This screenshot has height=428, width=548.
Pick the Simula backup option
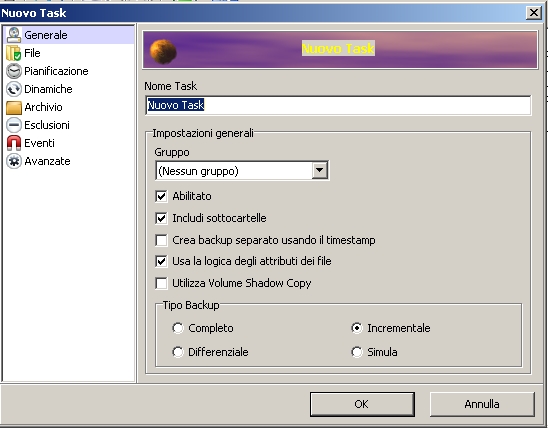[356, 352]
